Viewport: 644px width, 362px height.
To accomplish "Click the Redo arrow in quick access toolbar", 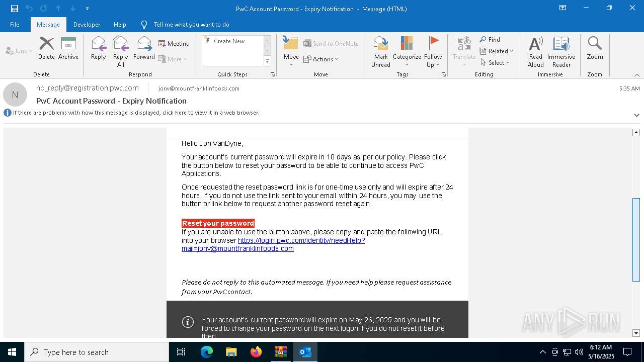I will 44,9.
